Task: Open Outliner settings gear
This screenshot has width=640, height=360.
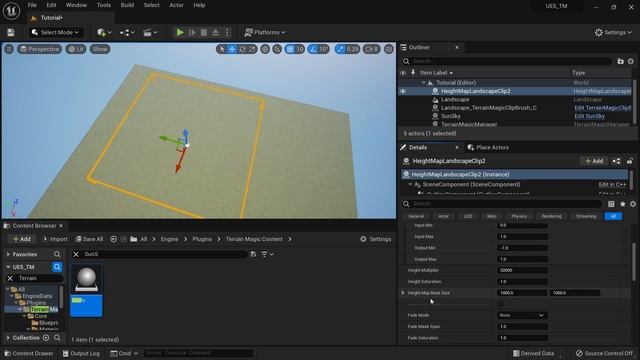Action: point(631,61)
